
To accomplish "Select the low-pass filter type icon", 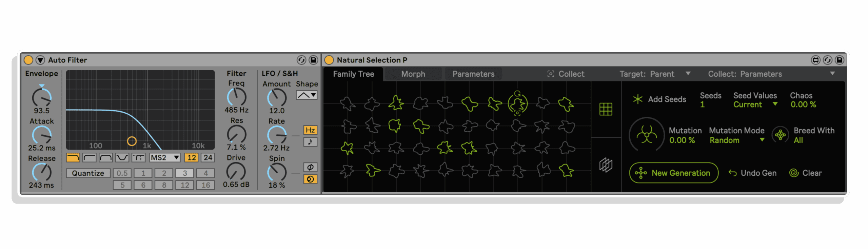I will coord(73,157).
